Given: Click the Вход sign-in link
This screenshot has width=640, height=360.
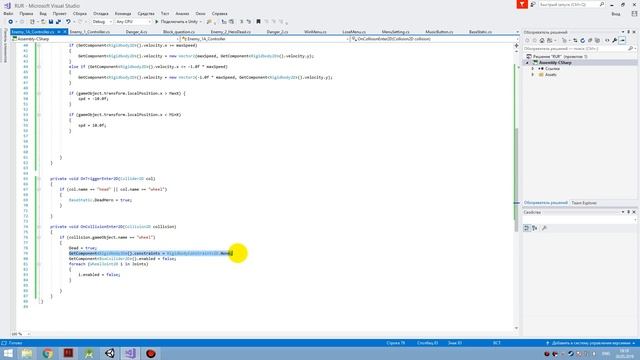Looking at the screenshot, I should (x=616, y=13).
